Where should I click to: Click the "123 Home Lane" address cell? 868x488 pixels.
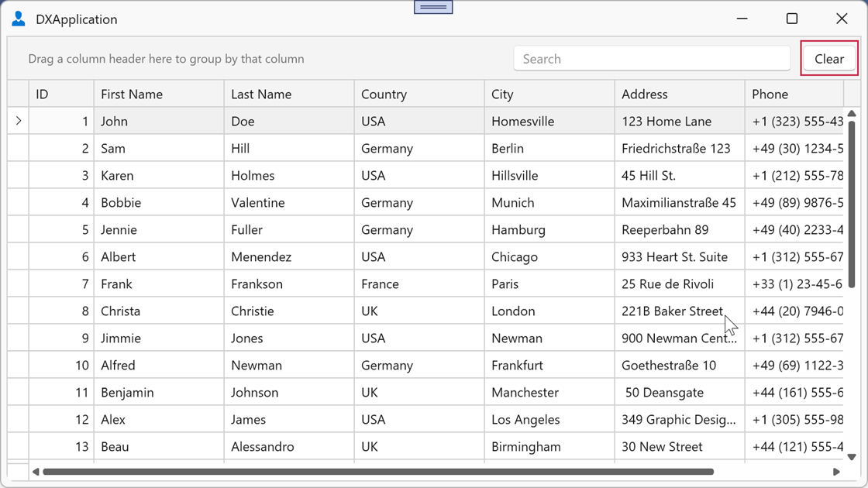(679, 121)
